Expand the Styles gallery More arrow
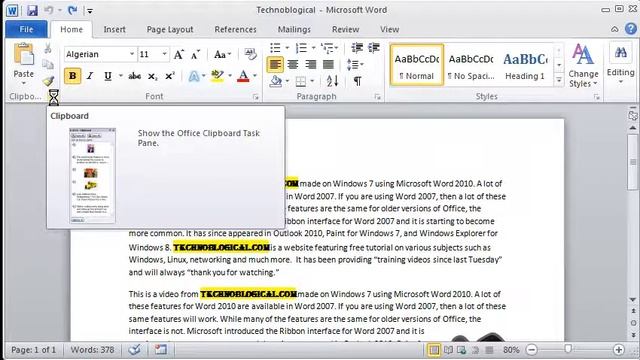Screen dimensions: 640x360 (x=559, y=81)
